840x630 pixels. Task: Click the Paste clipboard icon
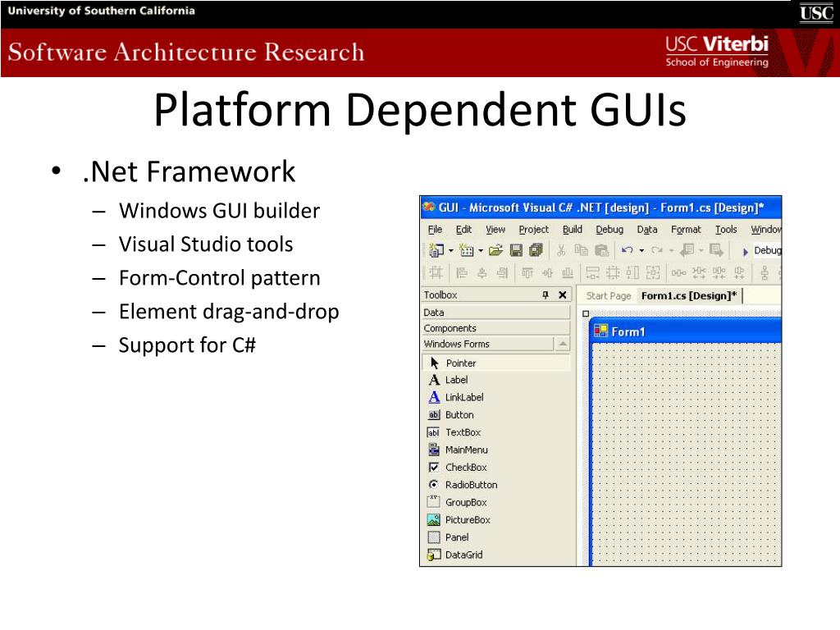(601, 250)
